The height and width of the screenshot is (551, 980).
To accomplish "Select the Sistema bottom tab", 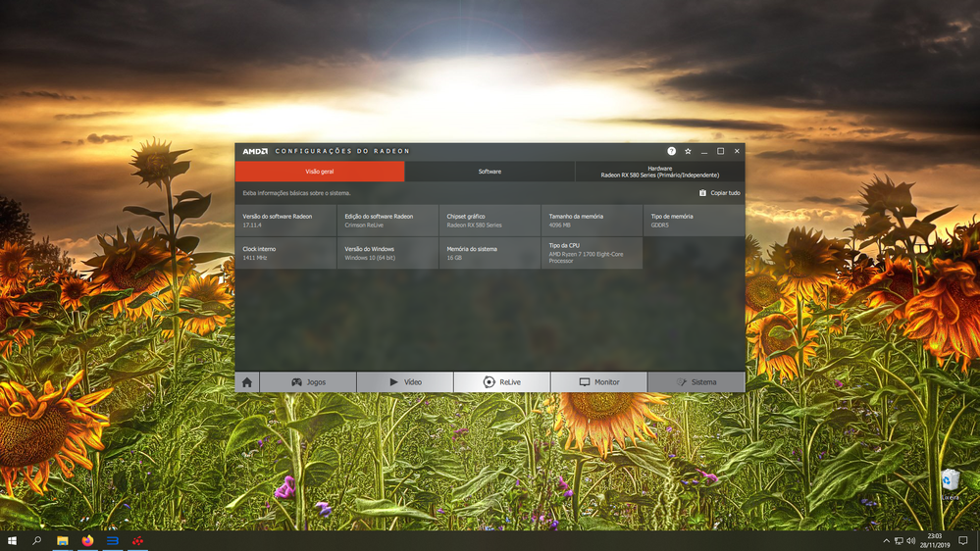I will (x=696, y=382).
